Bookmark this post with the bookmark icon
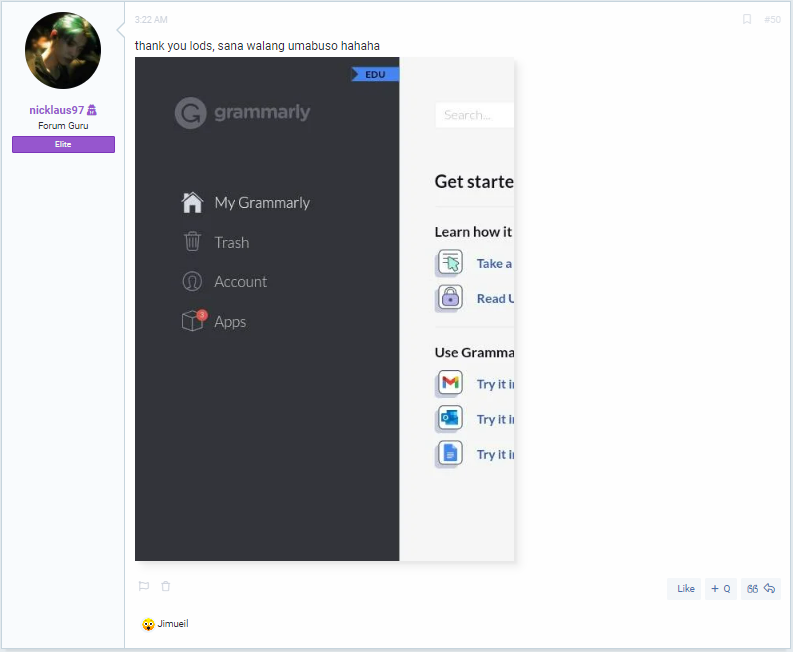793x652 pixels. (x=746, y=19)
